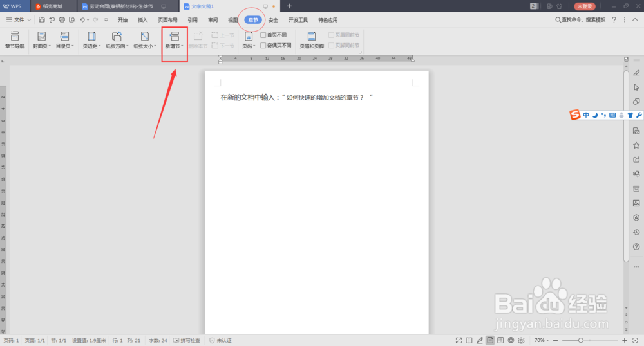Screen dimensions: 644x346
Task: Click the image icon in right sidebar
Action: point(636,203)
